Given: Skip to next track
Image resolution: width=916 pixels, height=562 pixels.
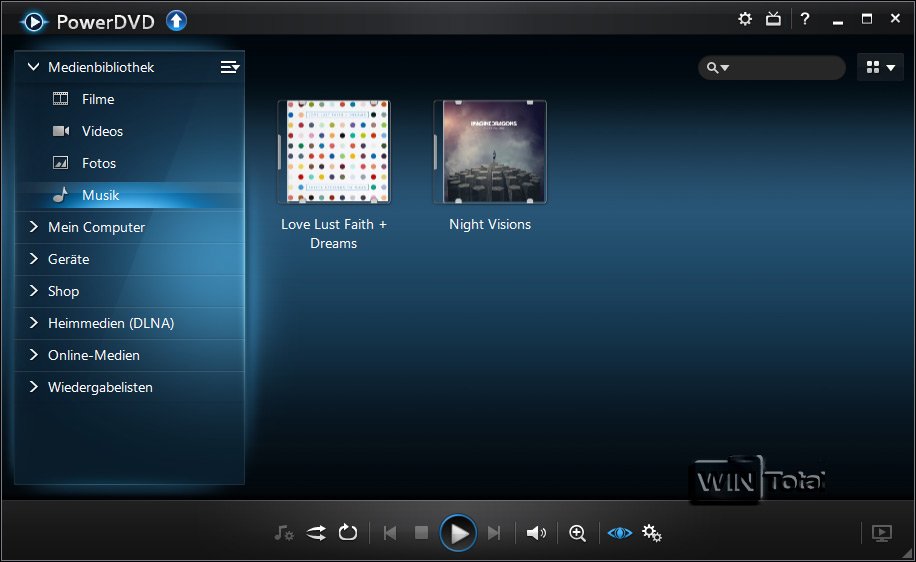Looking at the screenshot, I should (494, 533).
